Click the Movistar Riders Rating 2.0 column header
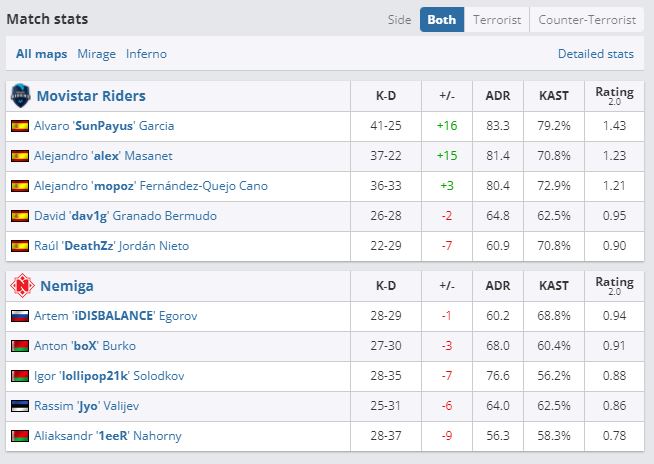 click(614, 96)
